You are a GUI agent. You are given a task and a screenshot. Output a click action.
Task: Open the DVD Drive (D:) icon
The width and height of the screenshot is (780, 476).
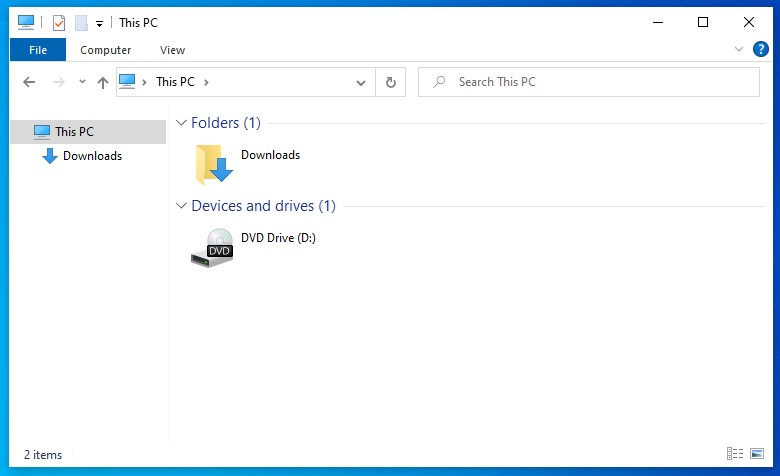(x=212, y=247)
